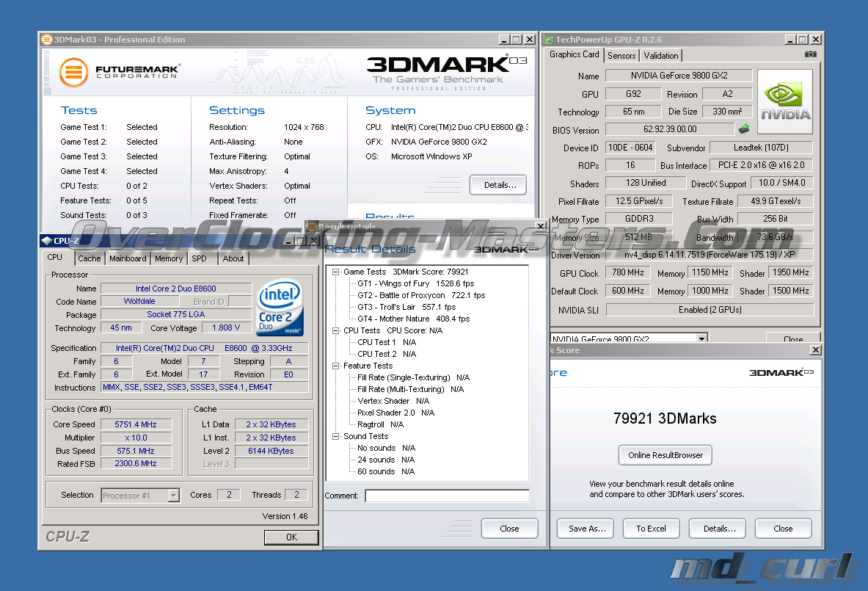This screenshot has height=591, width=868.
Task: Open the SPD tab in CPU-Z
Action: tap(200, 258)
